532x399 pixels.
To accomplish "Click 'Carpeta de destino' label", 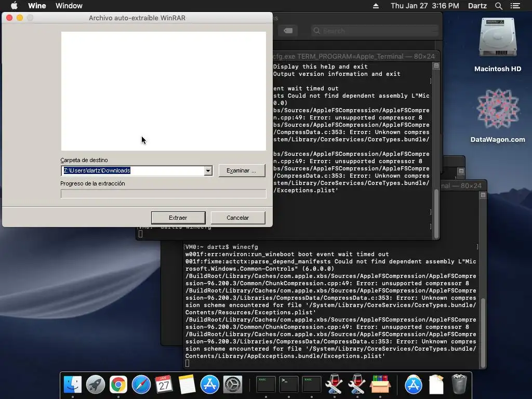I will point(84,160).
